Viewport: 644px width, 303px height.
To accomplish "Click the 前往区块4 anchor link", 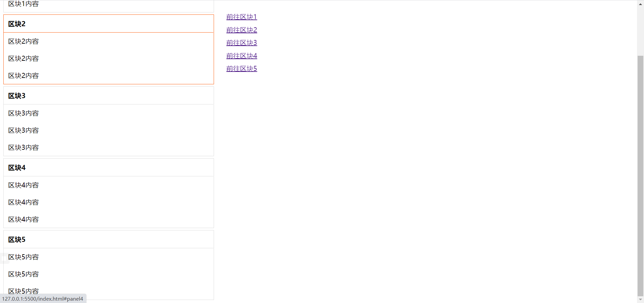I will [x=241, y=56].
